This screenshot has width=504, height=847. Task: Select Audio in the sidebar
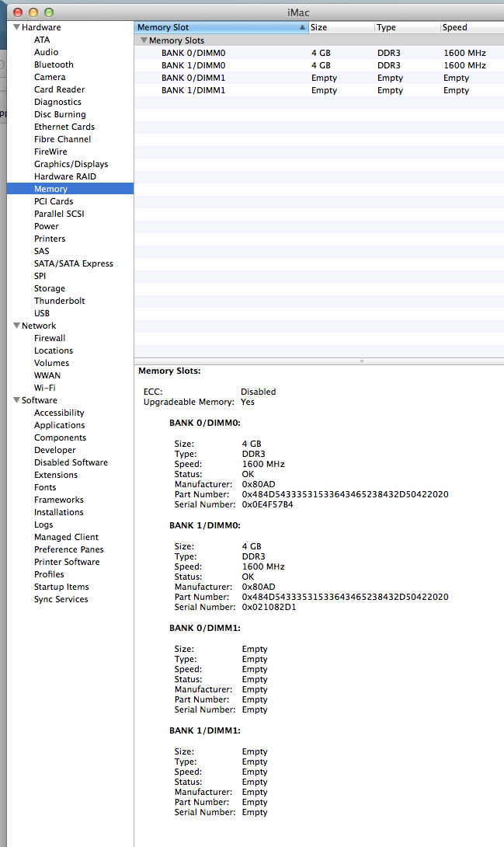46,52
